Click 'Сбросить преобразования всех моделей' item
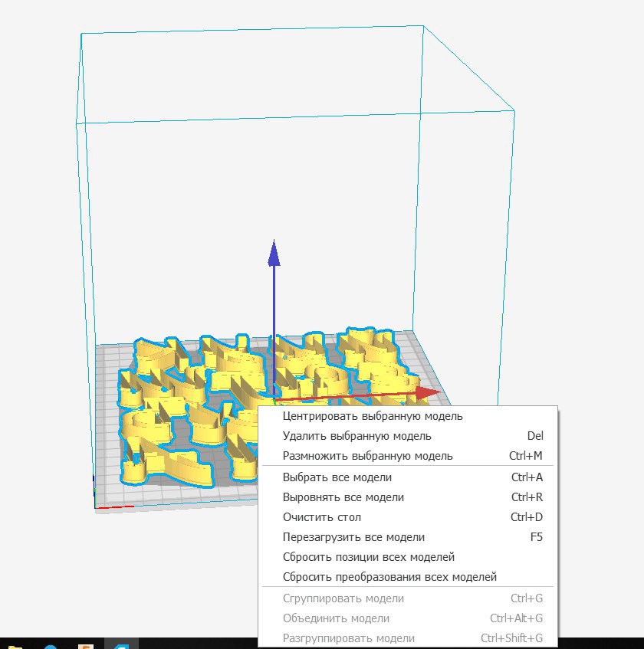 coord(408,576)
